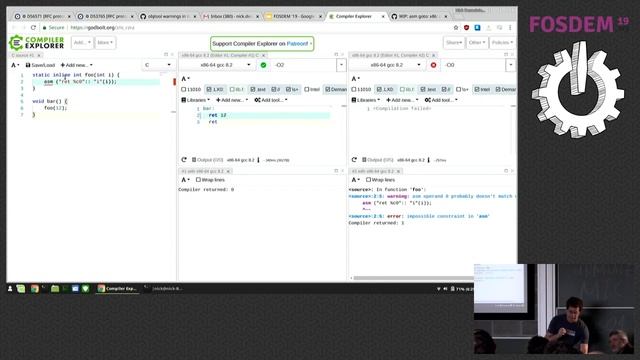
Task: Open Libraries dropdown in left compiler pane
Action: click(x=196, y=100)
